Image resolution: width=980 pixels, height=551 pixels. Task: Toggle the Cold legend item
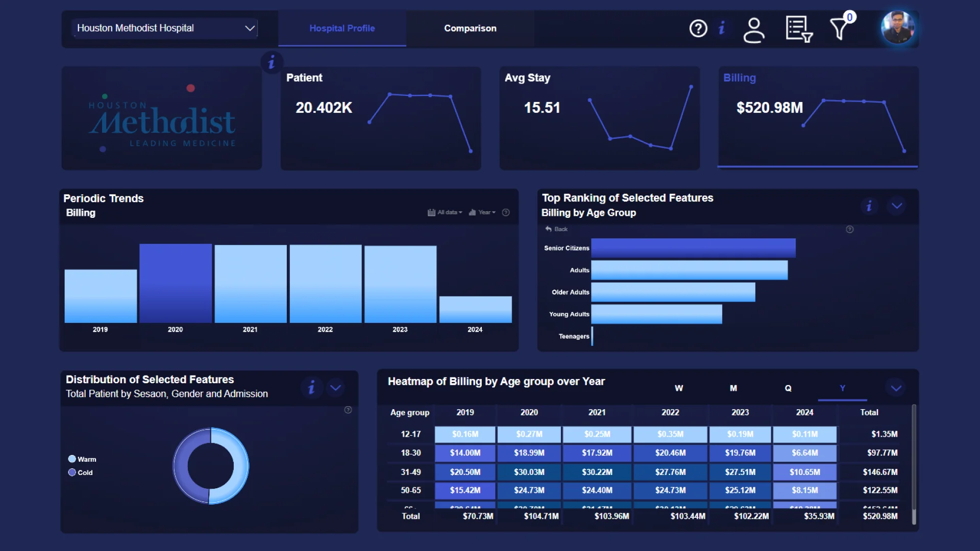coord(81,472)
